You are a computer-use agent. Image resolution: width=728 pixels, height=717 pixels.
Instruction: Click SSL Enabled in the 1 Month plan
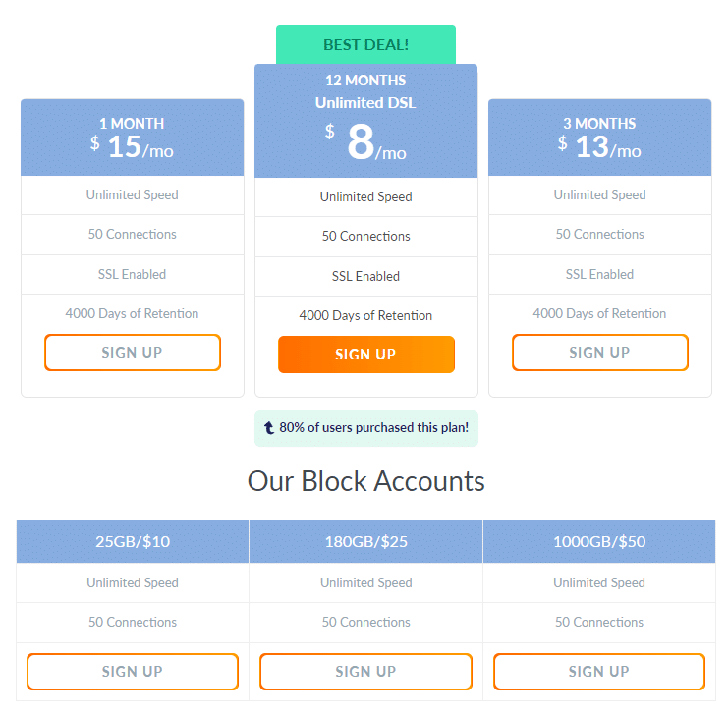[x=133, y=274]
